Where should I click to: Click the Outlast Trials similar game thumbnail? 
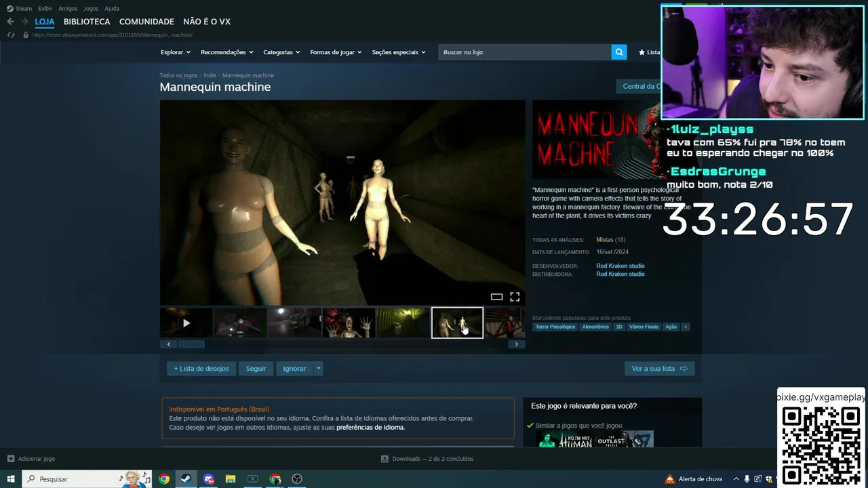[625, 439]
